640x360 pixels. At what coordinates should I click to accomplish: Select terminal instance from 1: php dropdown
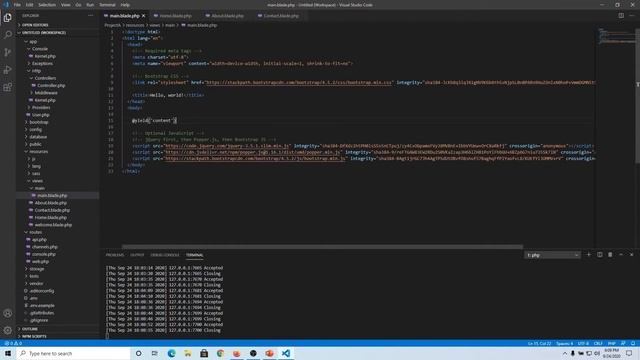point(552,255)
